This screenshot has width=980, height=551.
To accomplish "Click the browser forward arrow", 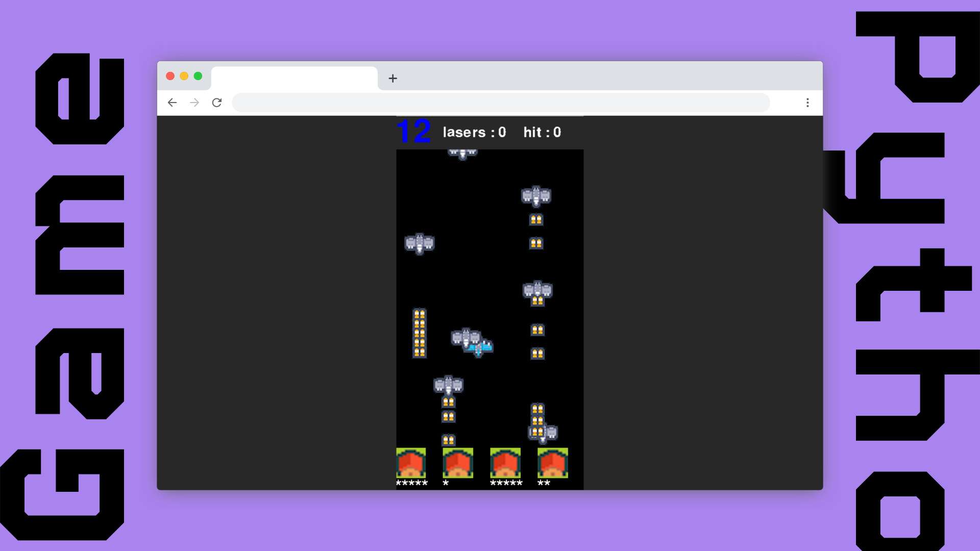I will pyautogui.click(x=194, y=103).
